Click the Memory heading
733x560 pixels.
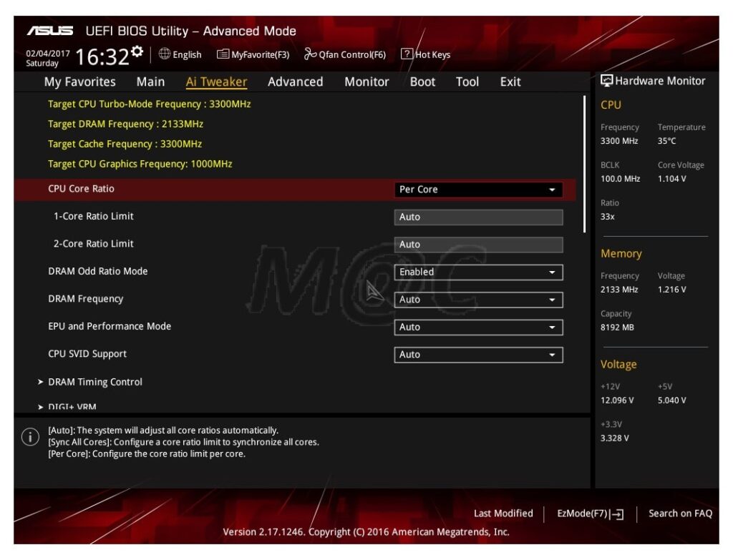click(621, 254)
